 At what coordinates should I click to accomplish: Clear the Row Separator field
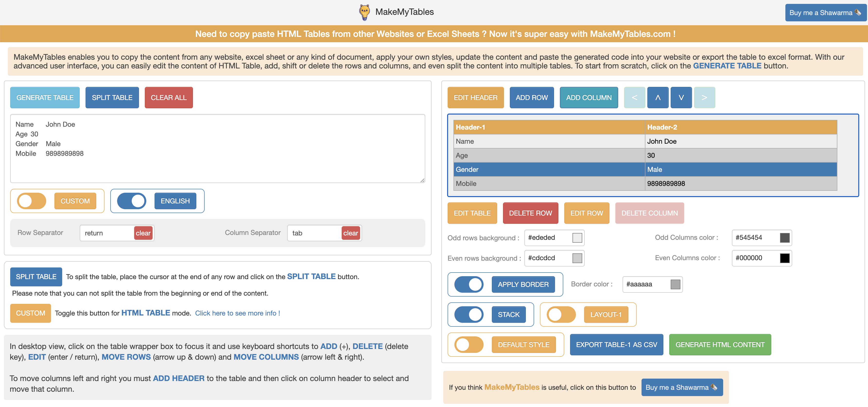coord(143,233)
